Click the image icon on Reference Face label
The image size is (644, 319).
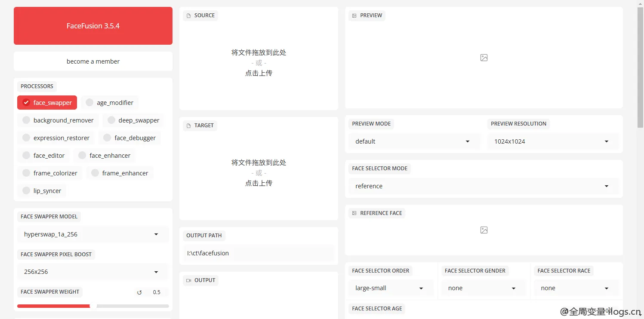[x=354, y=213]
